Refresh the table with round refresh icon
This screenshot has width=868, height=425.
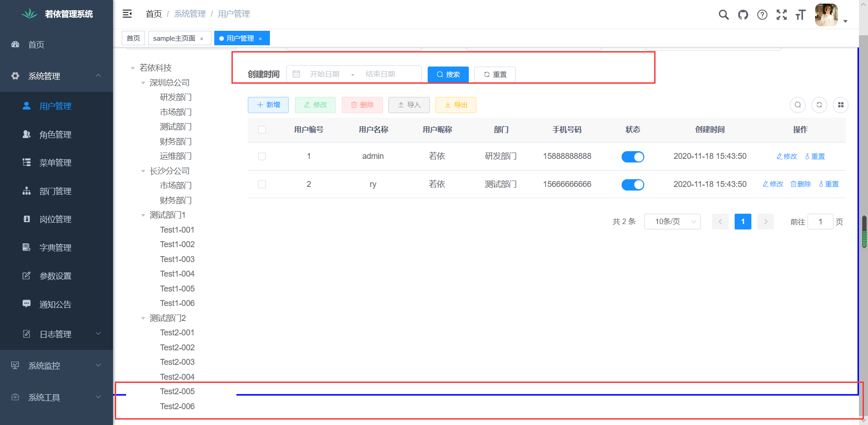819,105
